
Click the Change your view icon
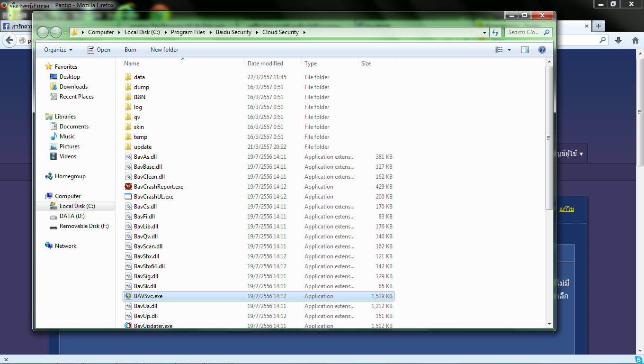tap(499, 49)
